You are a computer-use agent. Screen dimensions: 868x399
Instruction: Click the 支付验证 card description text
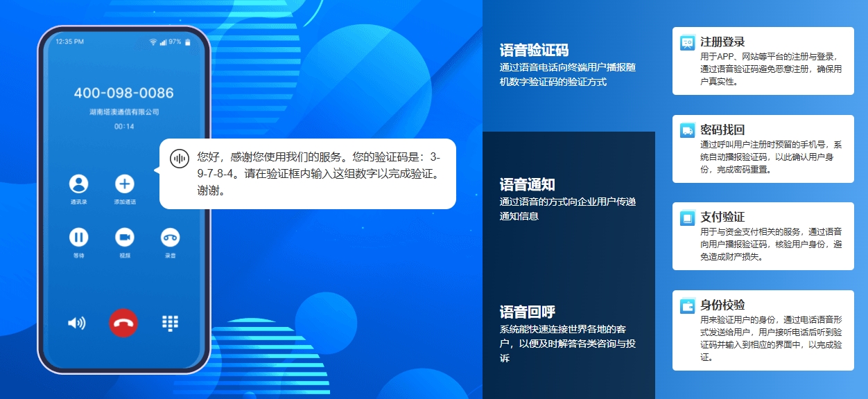[x=770, y=245]
